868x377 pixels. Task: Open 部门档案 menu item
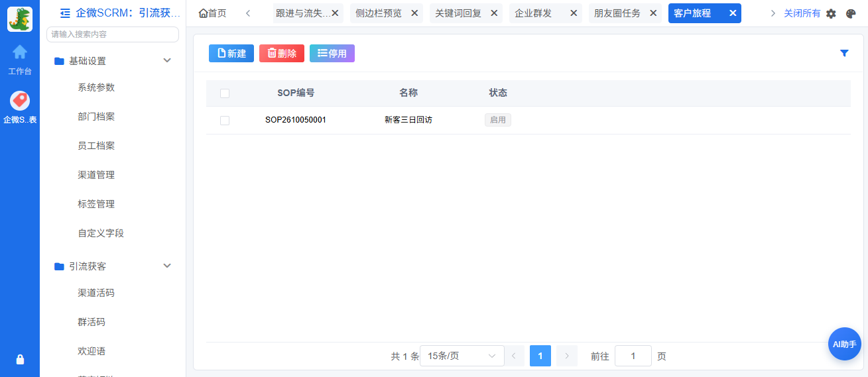[96, 117]
